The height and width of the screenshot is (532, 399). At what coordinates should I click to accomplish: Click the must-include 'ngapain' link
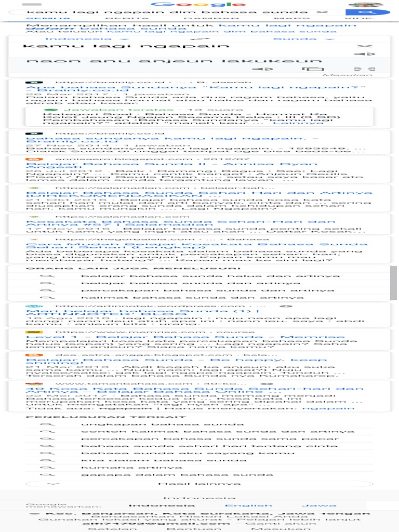pyautogui.click(x=328, y=408)
